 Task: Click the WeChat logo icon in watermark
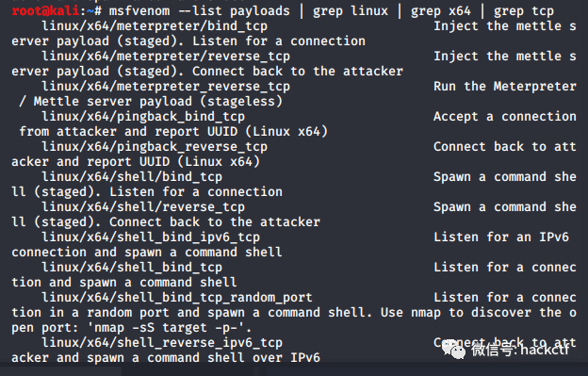[x=453, y=351]
